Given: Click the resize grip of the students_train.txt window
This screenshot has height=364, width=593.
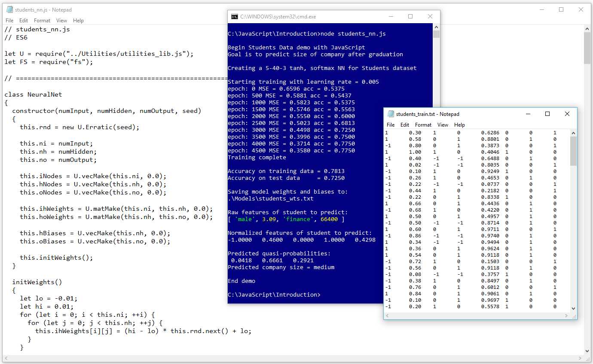Looking at the screenshot, I should coord(574,316).
